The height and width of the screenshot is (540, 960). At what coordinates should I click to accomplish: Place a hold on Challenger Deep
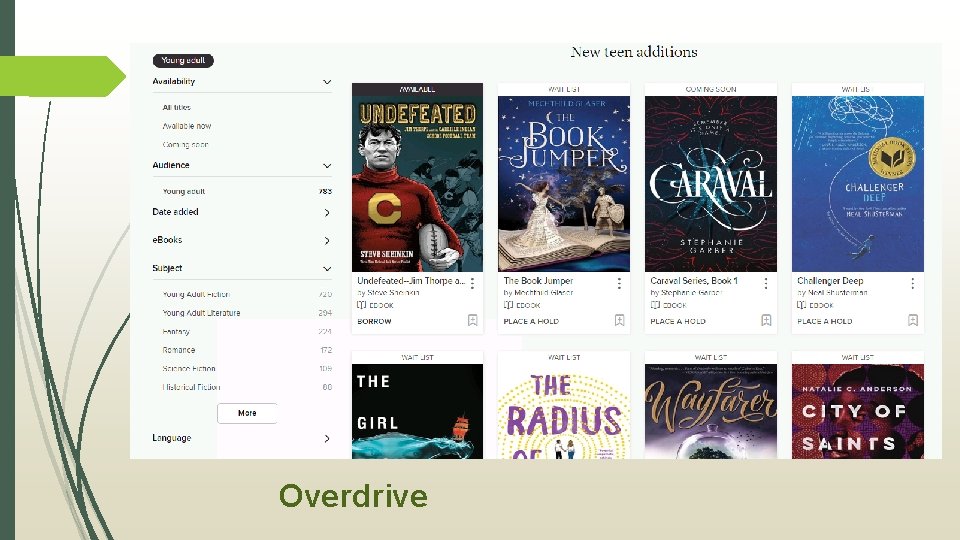click(x=825, y=321)
